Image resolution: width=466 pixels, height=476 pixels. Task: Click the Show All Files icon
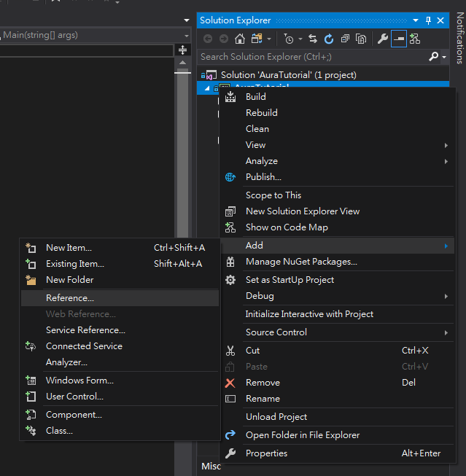(x=360, y=39)
